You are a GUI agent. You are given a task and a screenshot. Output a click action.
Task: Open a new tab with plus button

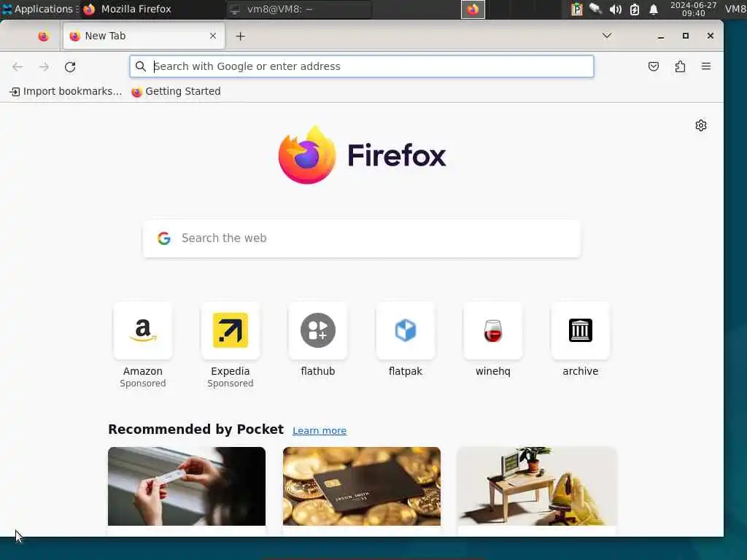click(x=240, y=36)
